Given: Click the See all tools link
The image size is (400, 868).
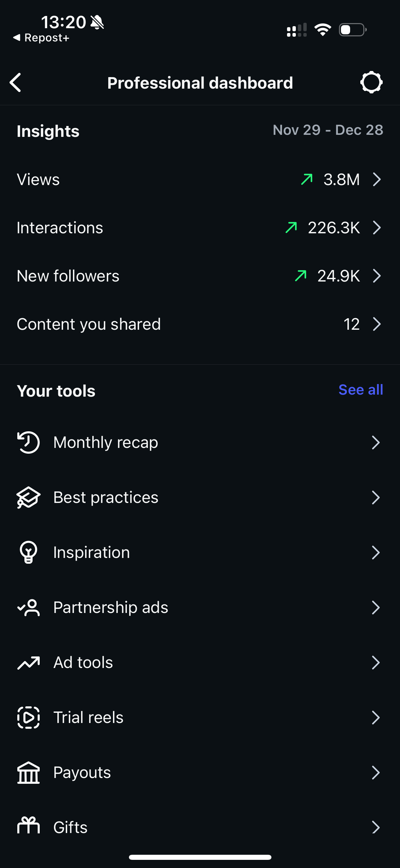Looking at the screenshot, I should pyautogui.click(x=361, y=390).
